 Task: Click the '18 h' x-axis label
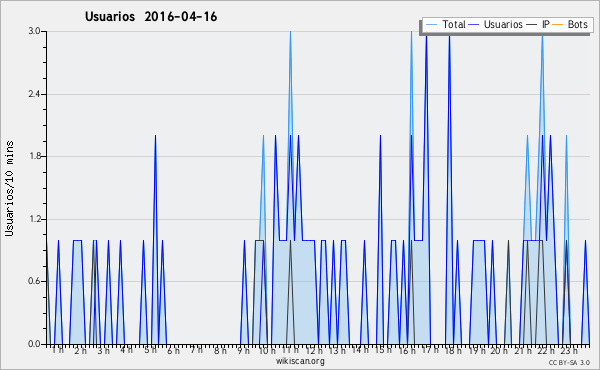(x=453, y=350)
